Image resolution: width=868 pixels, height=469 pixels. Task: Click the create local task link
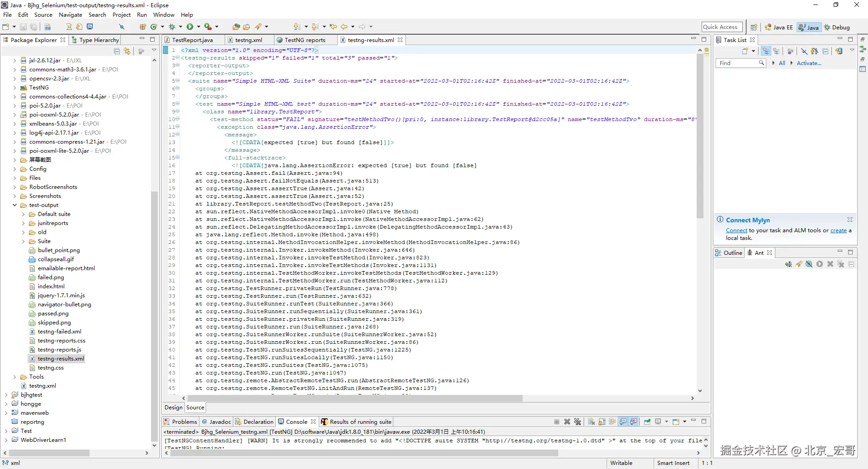pos(839,230)
